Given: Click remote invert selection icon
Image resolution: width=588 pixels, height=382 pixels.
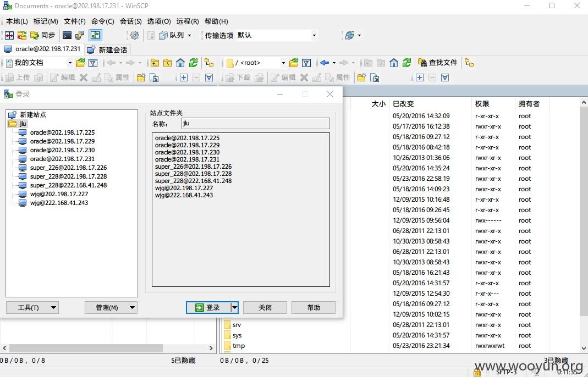Looking at the screenshot, I should point(445,77).
